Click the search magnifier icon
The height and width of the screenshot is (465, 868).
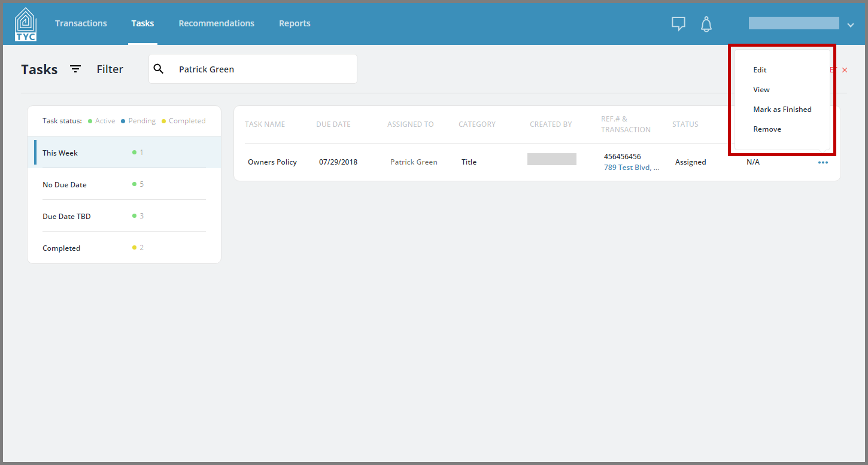tap(159, 69)
